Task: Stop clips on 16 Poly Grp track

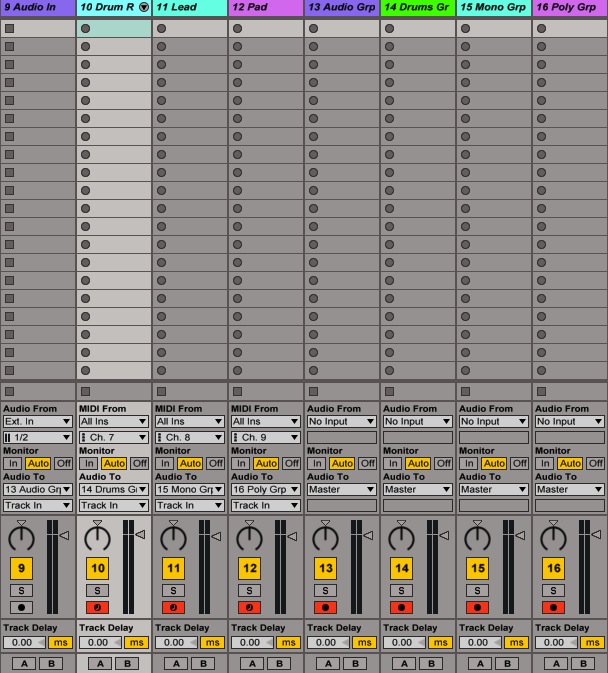Action: (x=541, y=391)
